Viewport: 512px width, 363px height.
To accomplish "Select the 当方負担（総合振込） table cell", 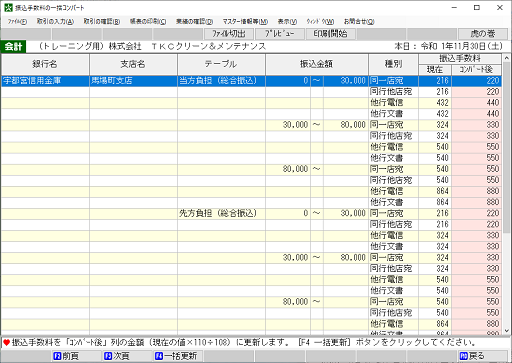I will [x=221, y=81].
